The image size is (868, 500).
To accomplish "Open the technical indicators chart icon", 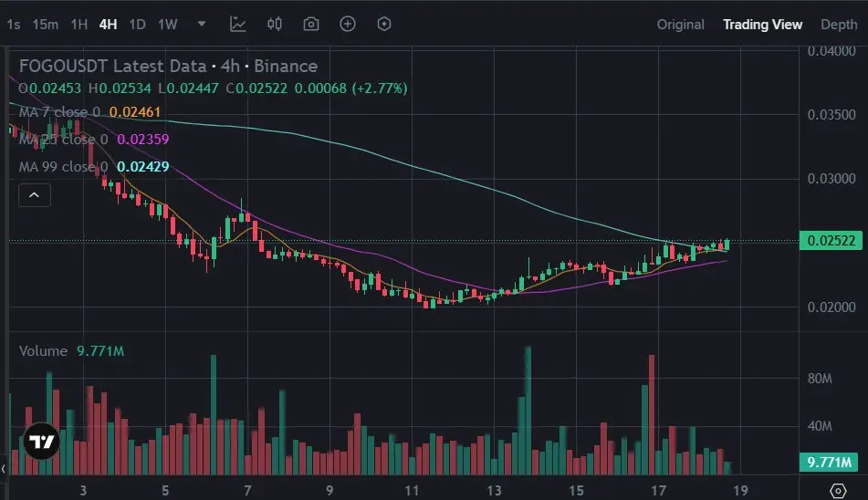I will coord(238,24).
